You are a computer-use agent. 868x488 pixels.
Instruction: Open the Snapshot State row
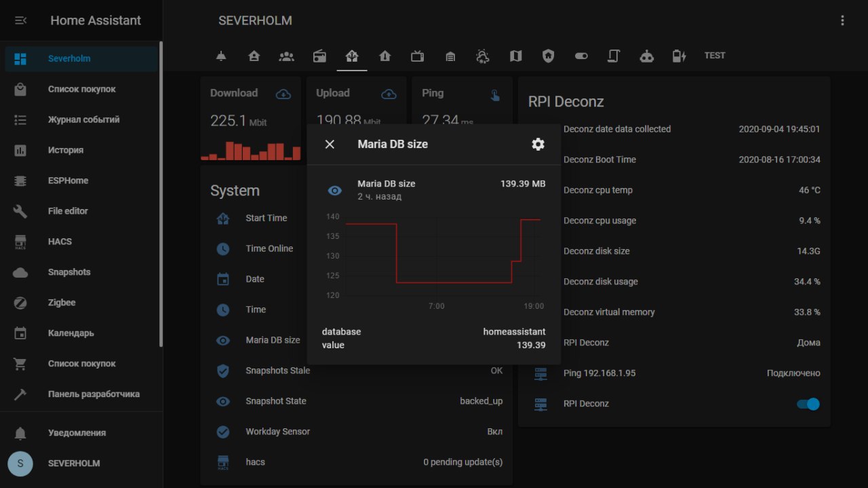[357, 401]
